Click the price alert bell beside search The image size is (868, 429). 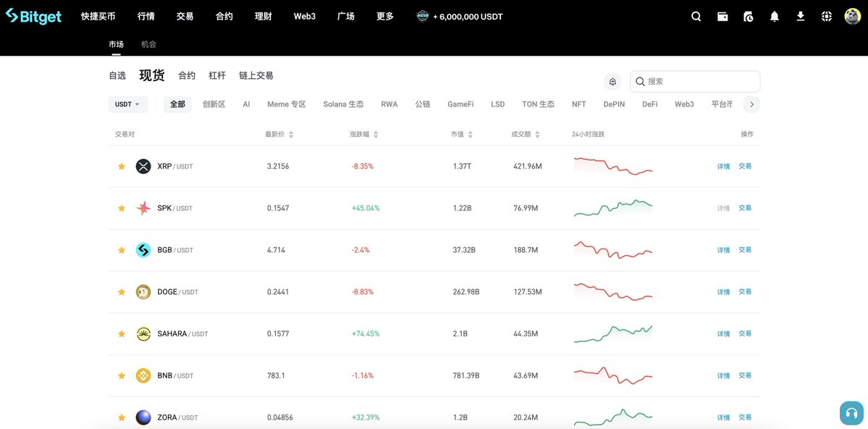[612, 81]
